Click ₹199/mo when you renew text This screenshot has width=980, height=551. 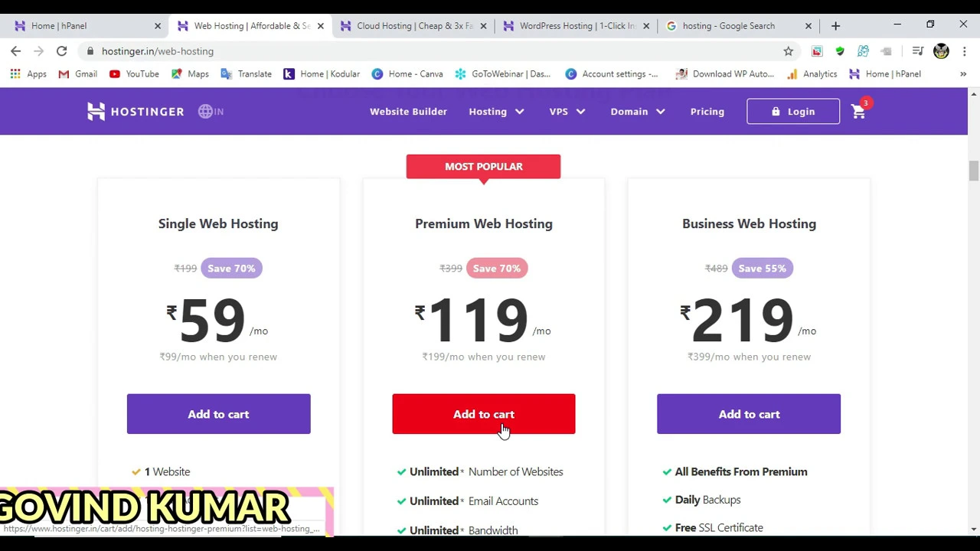[484, 357]
